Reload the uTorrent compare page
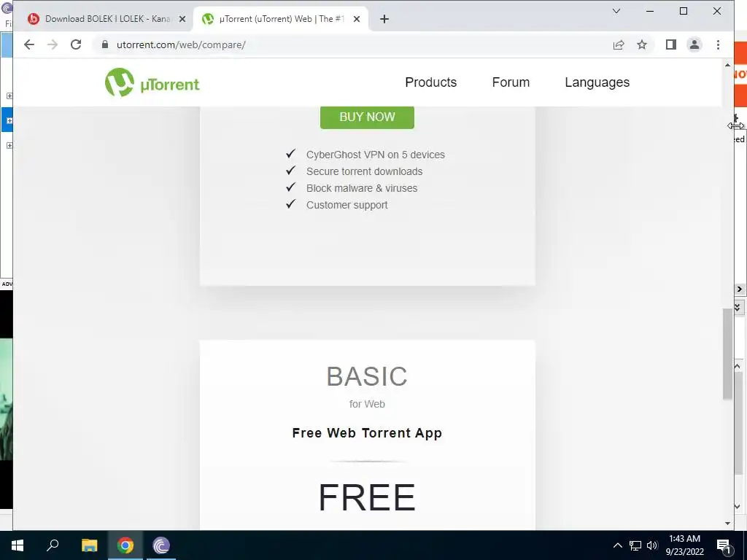Screen dimensions: 747x560 coord(76,44)
